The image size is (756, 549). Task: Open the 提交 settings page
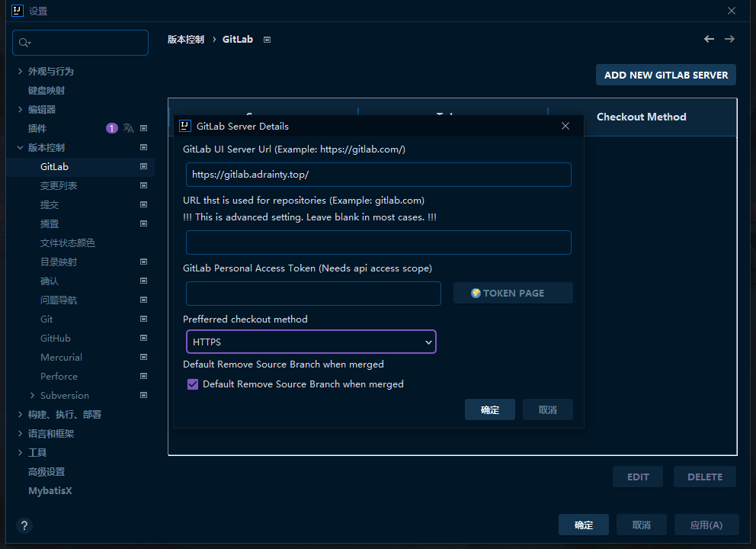50,204
